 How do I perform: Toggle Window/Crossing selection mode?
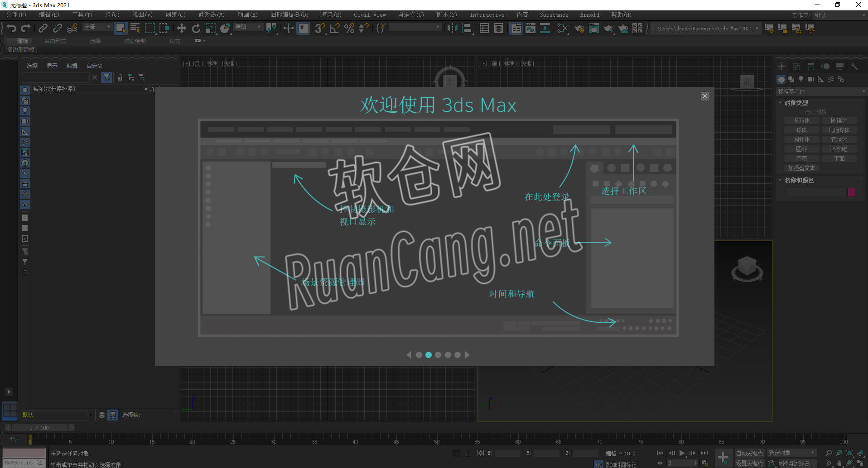click(164, 28)
